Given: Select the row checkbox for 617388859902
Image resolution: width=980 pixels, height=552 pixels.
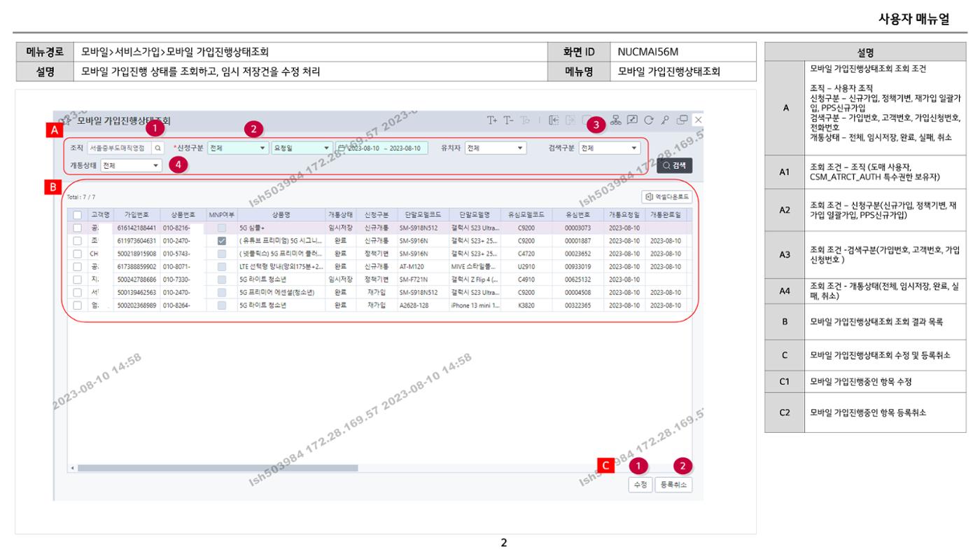Looking at the screenshot, I should point(78,267).
